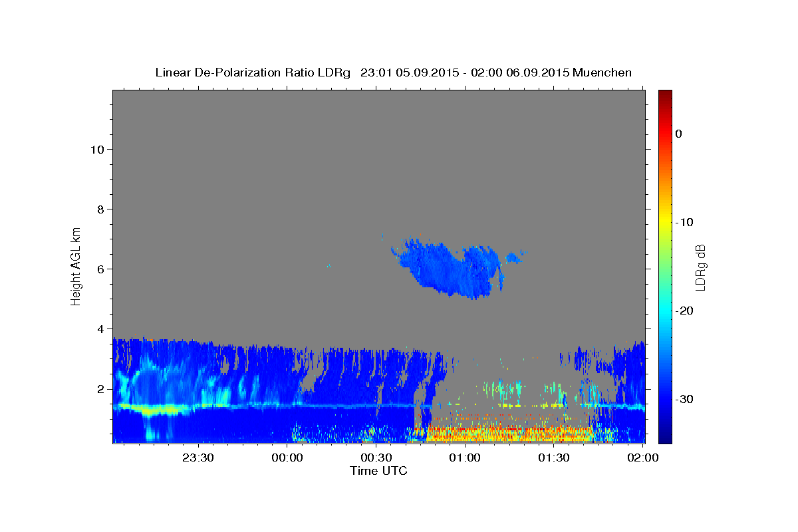Screen dimensions: 798x532
Task: Click the 'Muenchen' location label in title
Action: [x=602, y=72]
